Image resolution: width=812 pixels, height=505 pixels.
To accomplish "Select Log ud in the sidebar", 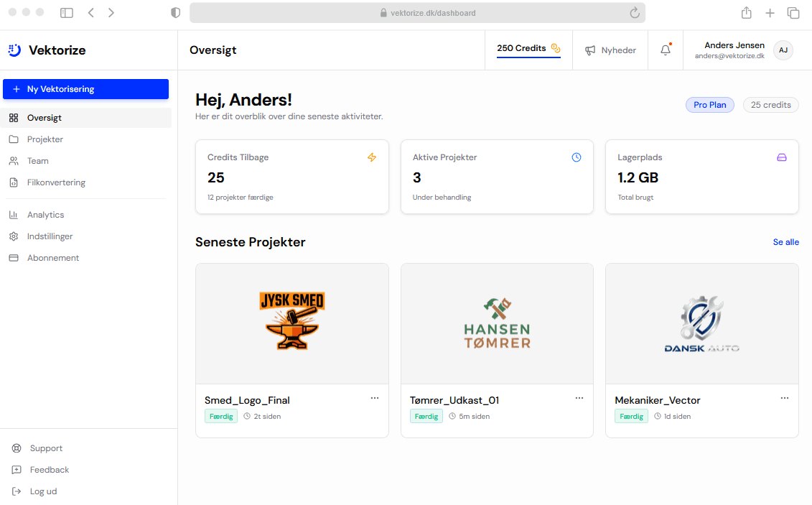I will (x=43, y=491).
